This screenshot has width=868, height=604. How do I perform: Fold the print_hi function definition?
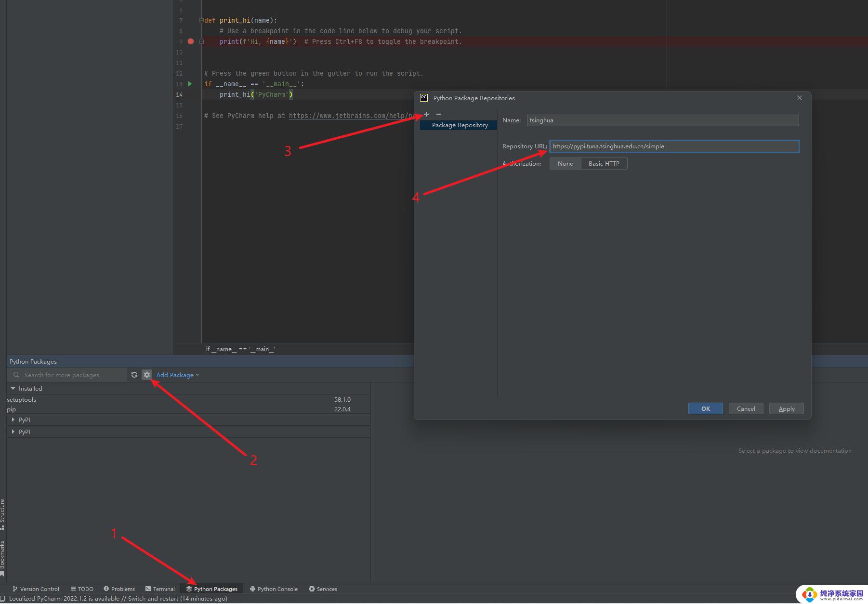click(x=201, y=20)
